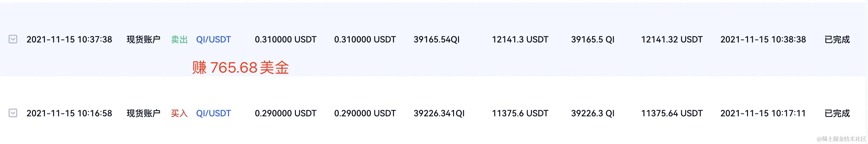Click the 11375.64 USDT filled total
868x144 pixels.
[672, 113]
